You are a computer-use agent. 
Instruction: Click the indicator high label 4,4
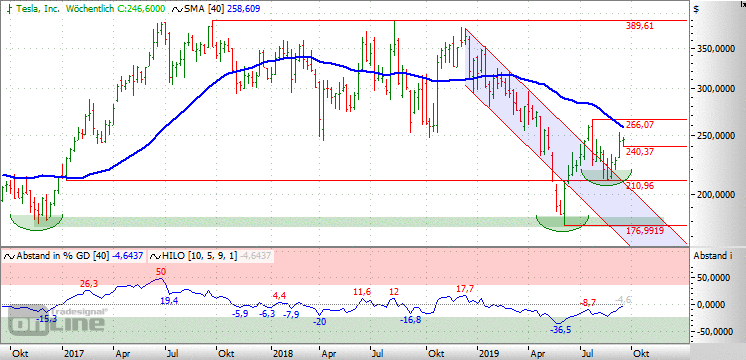point(279,295)
